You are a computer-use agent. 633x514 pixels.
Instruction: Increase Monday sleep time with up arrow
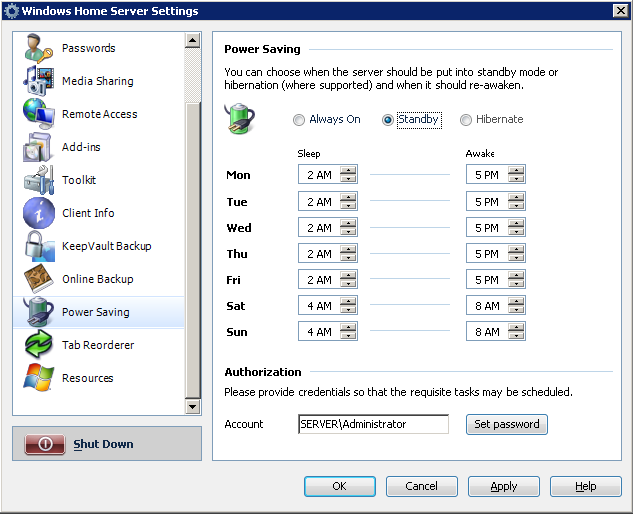[348, 170]
